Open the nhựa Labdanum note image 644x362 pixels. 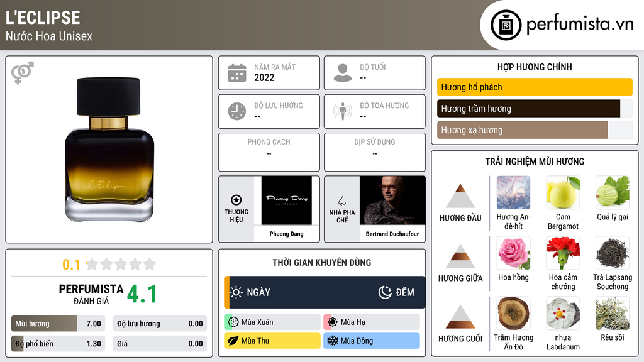point(563,313)
